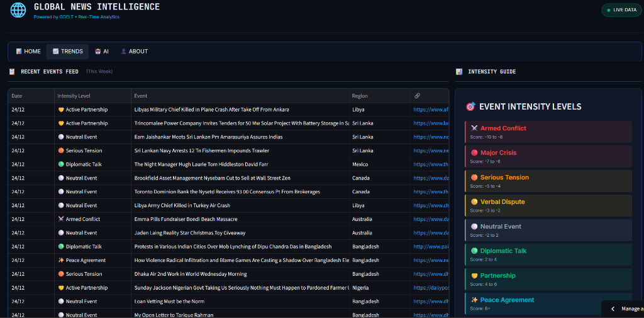Viewport: 644px width, 318px height.
Task: Open the AI tab
Action: (x=101, y=52)
